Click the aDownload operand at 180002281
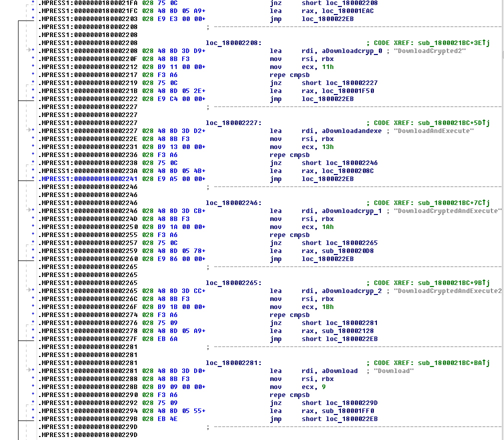 [x=340, y=371]
